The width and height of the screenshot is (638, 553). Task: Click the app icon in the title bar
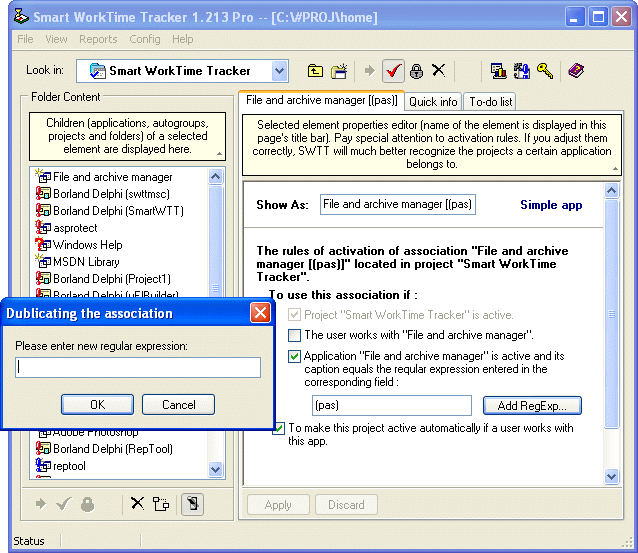(x=21, y=17)
